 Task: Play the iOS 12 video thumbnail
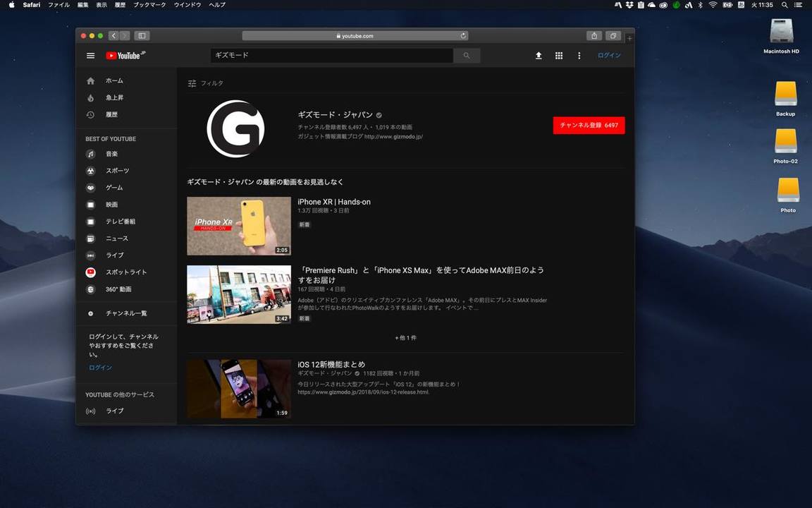[x=239, y=389]
